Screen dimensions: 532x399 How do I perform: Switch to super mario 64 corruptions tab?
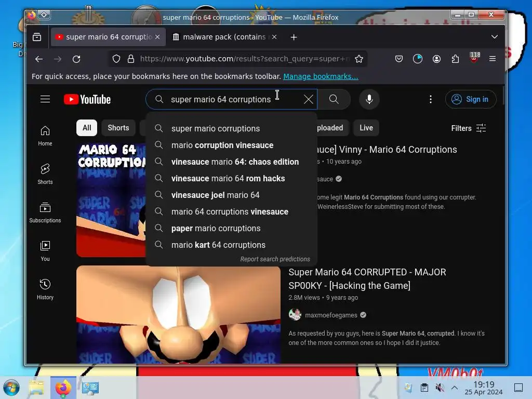pyautogui.click(x=108, y=37)
